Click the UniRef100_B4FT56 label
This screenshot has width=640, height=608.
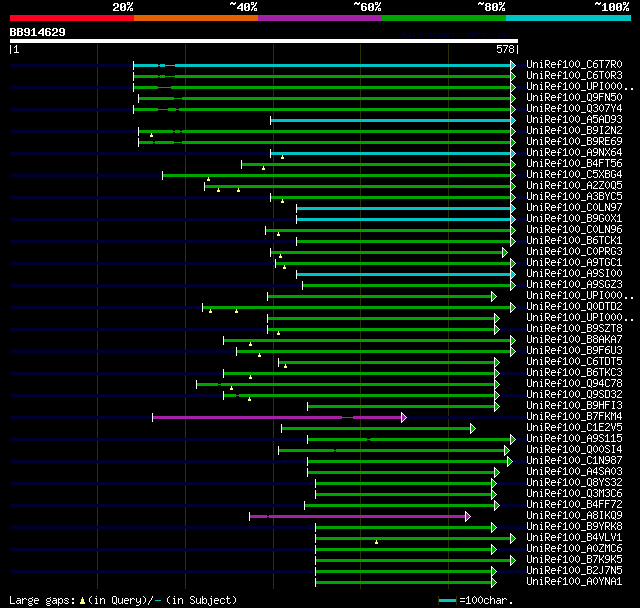click(x=574, y=164)
